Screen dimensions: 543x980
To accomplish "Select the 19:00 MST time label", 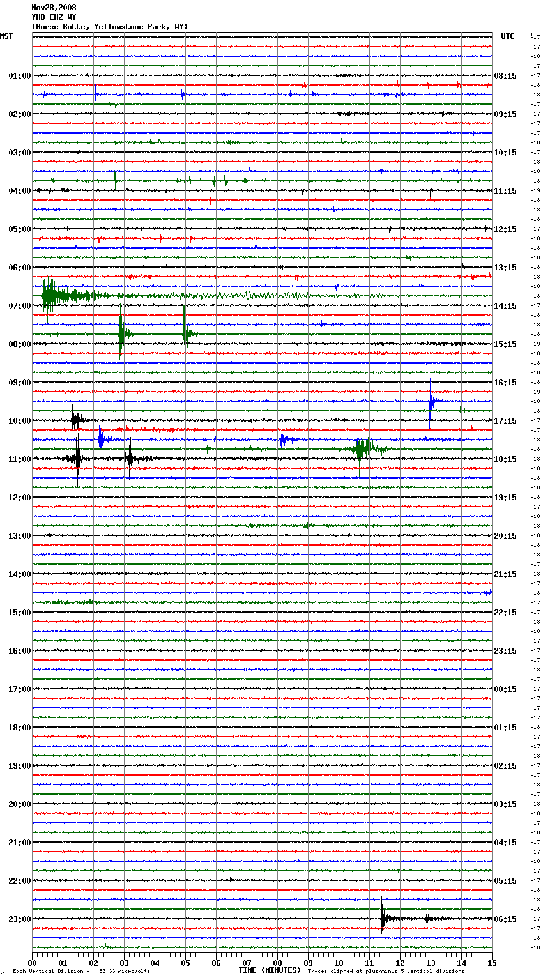I will tap(20, 766).
